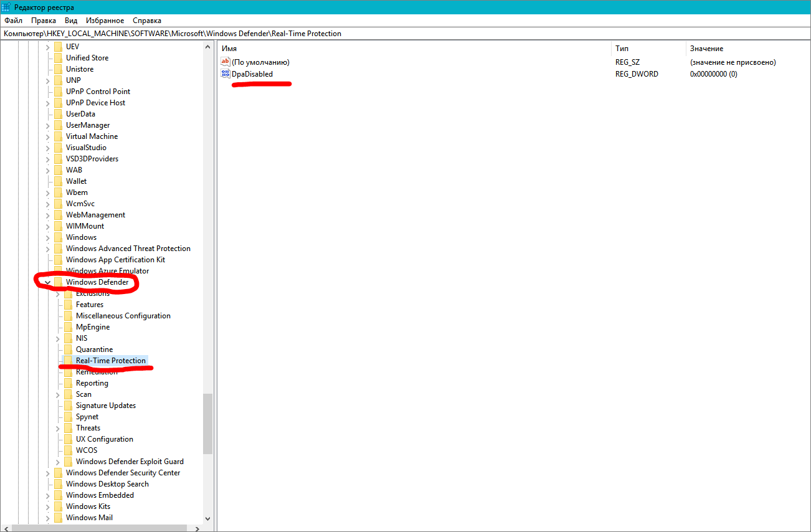Click the Wallet folder icon

click(58, 181)
